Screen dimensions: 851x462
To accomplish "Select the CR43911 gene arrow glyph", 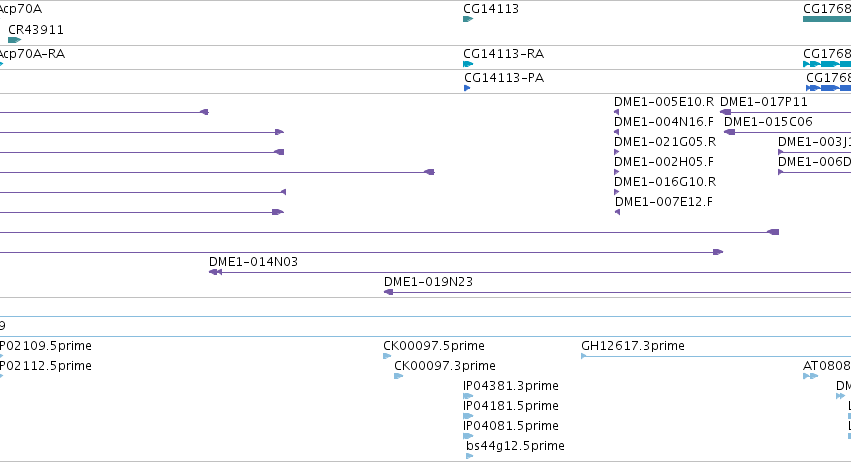I will point(15,40).
